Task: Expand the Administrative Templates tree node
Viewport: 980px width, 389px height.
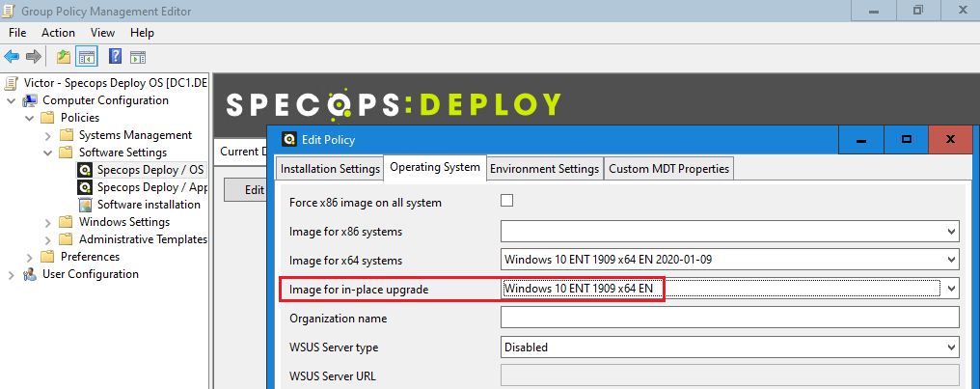Action: 48,239
